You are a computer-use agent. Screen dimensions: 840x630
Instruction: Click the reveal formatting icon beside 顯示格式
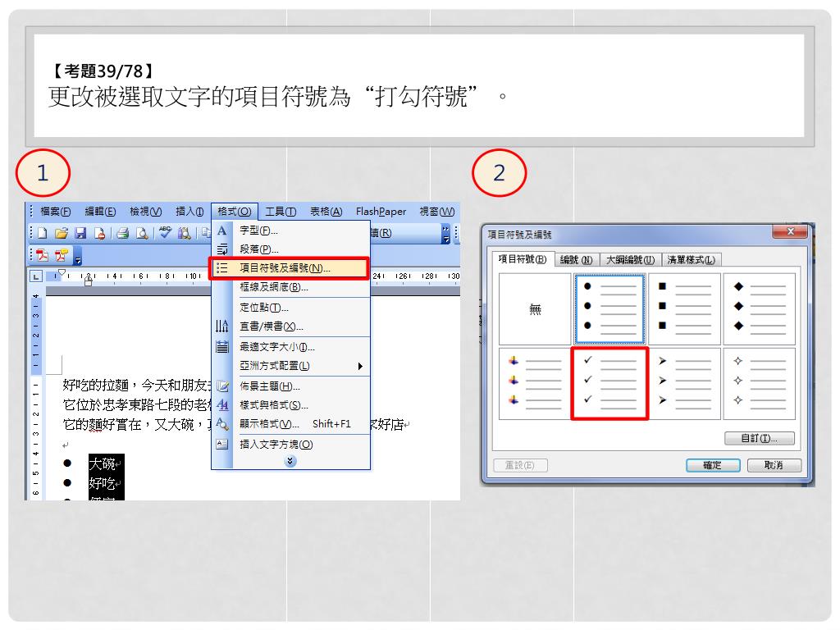(x=222, y=424)
